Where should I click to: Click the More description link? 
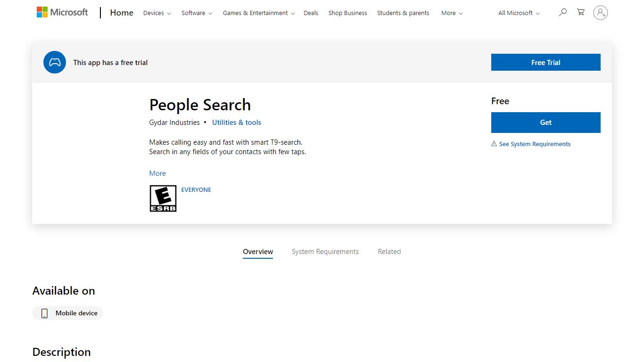coord(157,173)
